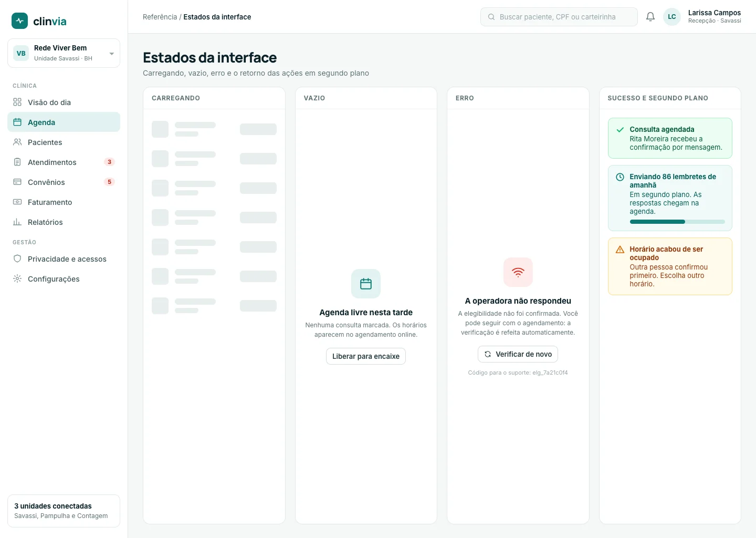This screenshot has height=538, width=756.
Task: Focus the patient search field
Action: pyautogui.click(x=559, y=17)
